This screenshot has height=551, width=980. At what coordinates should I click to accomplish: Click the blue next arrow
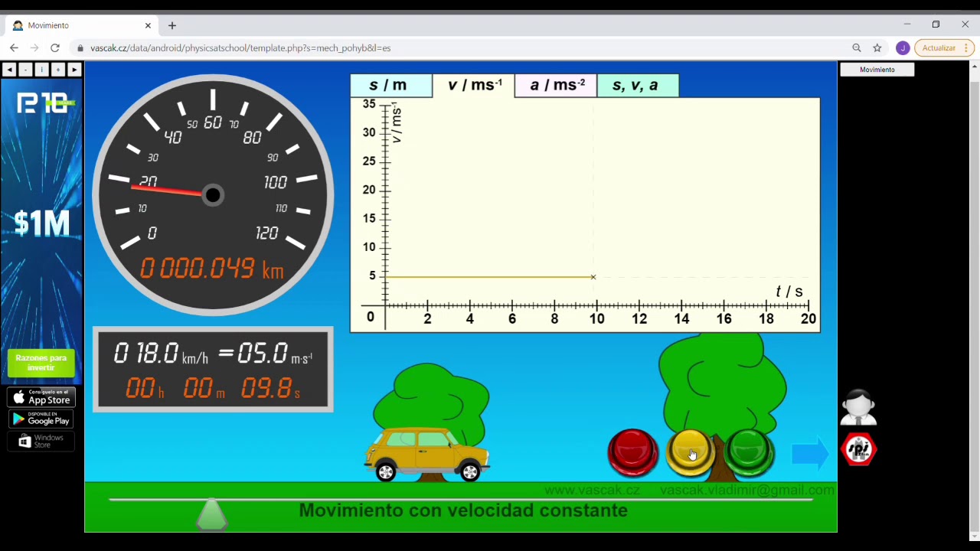(x=810, y=453)
